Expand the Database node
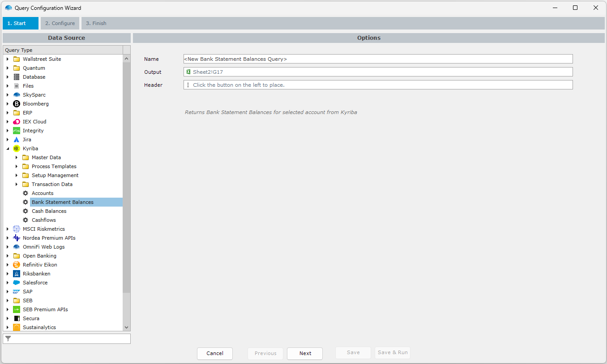 [x=7, y=77]
